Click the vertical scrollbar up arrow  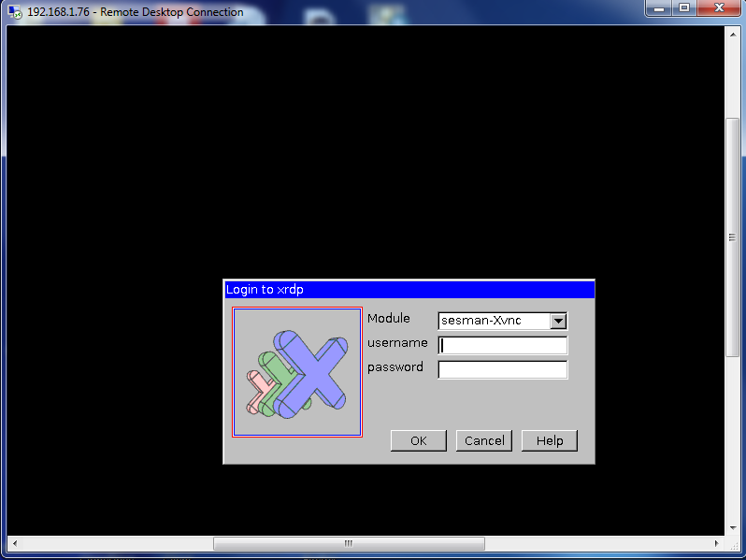pos(733,33)
